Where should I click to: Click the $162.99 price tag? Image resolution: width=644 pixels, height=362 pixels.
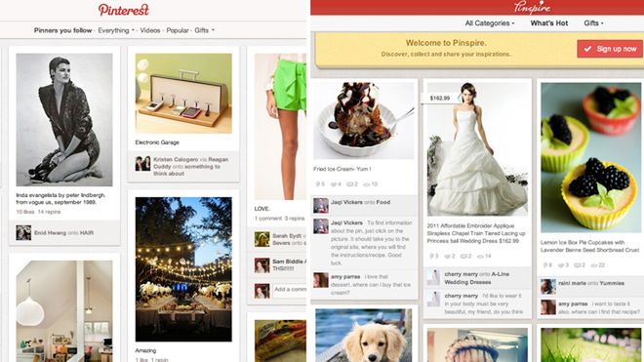click(440, 99)
